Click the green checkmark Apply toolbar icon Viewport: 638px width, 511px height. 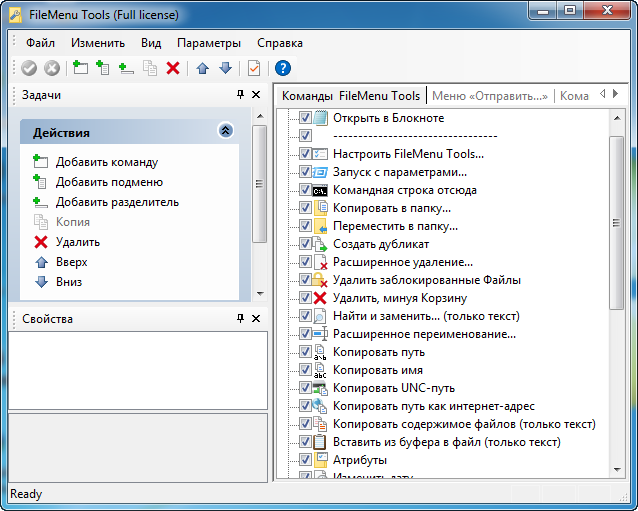tap(29, 68)
